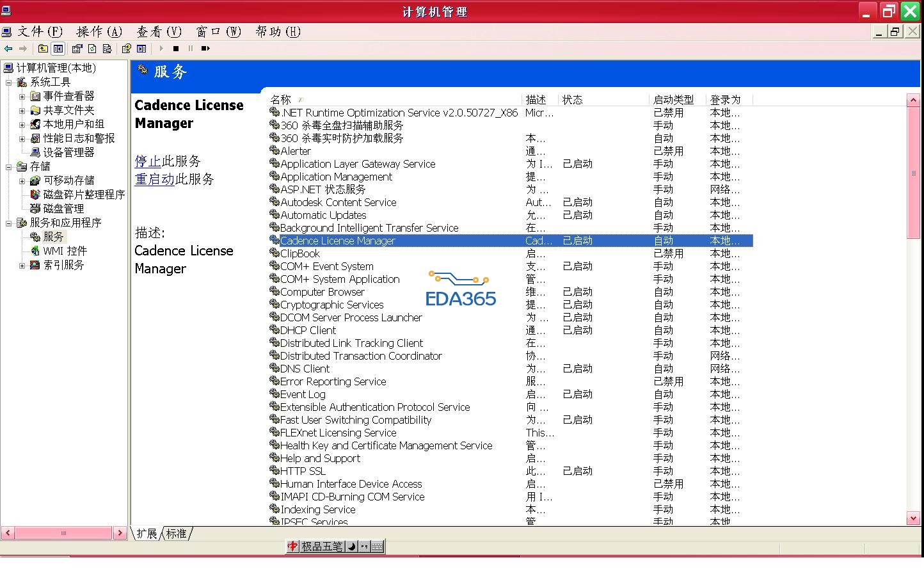Image resolution: width=924 pixels, height=576 pixels.
Task: Collapse the 存储 tree node
Action: coord(9,167)
